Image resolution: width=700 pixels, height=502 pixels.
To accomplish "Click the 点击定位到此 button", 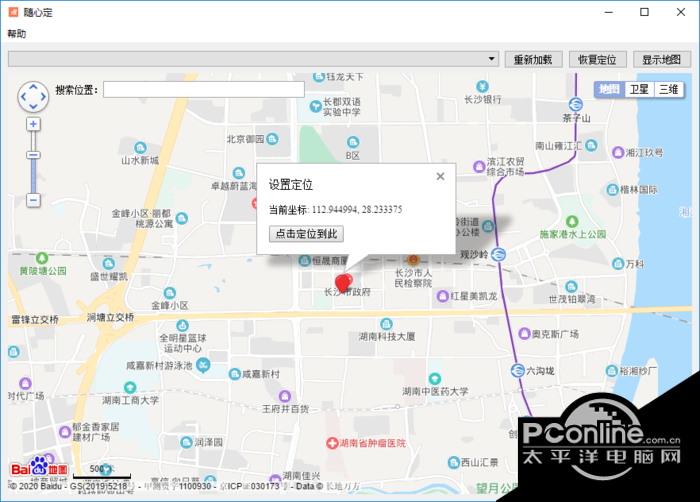I will 306,234.
